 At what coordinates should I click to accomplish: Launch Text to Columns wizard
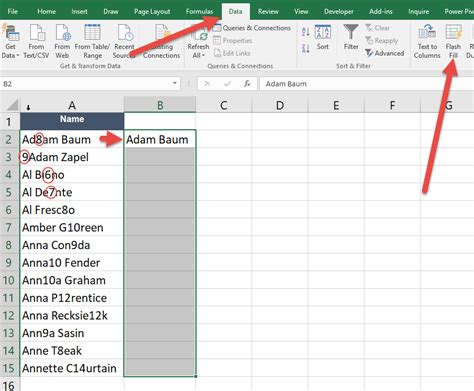pos(427,42)
